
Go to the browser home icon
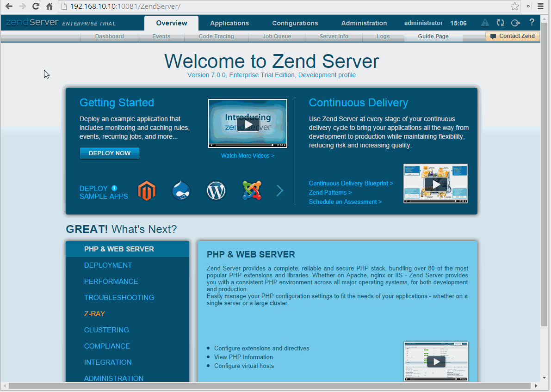49,6
